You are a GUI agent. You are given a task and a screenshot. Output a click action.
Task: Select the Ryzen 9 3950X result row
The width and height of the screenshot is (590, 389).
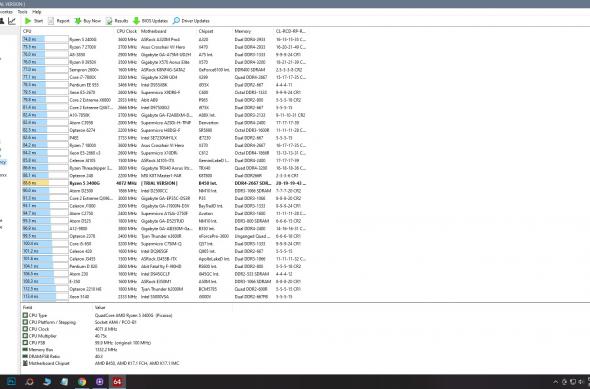164,62
